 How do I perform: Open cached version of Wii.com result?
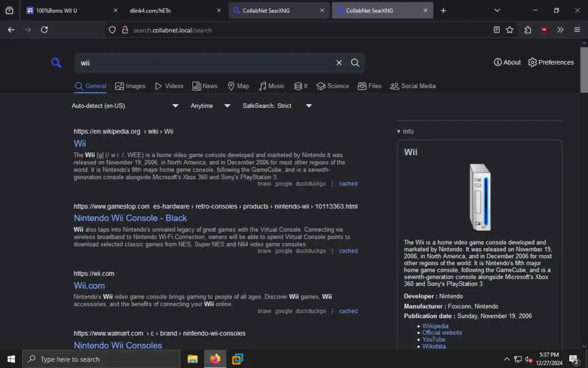pos(348,311)
